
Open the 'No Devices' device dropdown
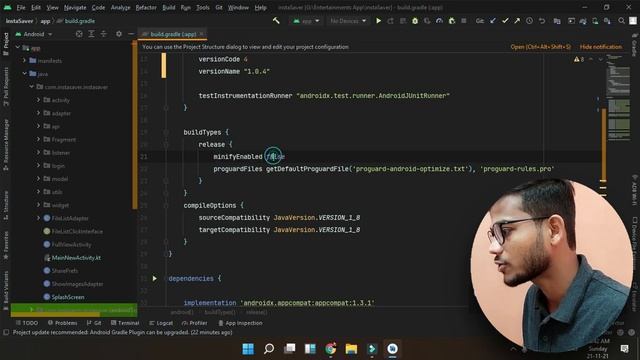tap(348, 21)
